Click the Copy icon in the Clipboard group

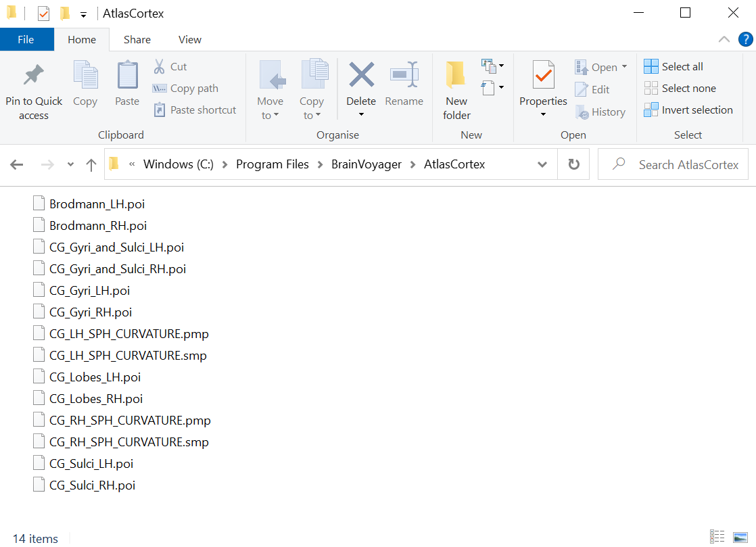pyautogui.click(x=85, y=74)
